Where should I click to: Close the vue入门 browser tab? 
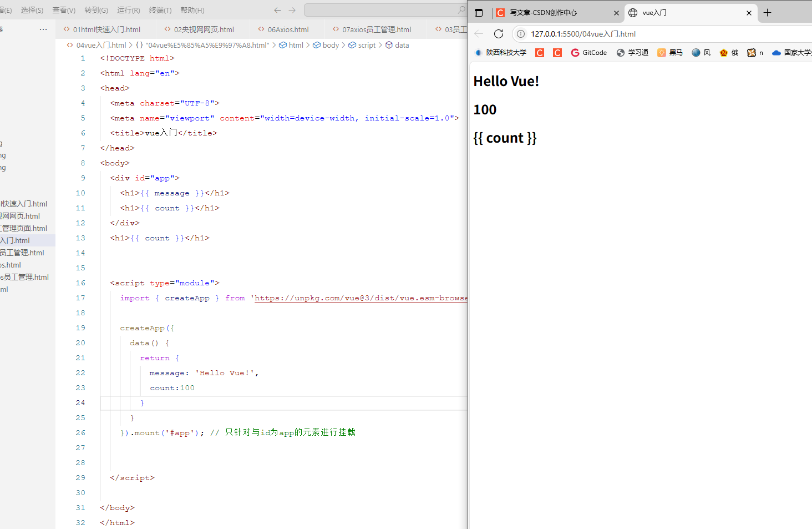[749, 13]
